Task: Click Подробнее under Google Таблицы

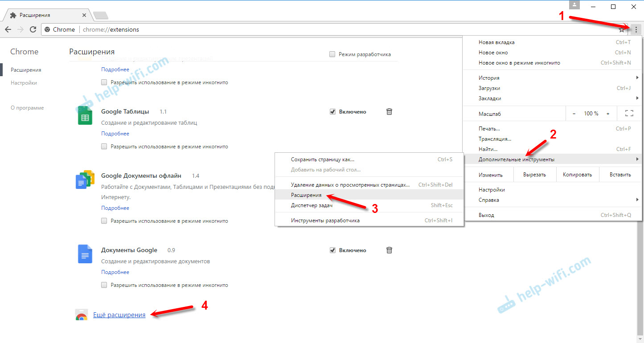Action: 115,134
